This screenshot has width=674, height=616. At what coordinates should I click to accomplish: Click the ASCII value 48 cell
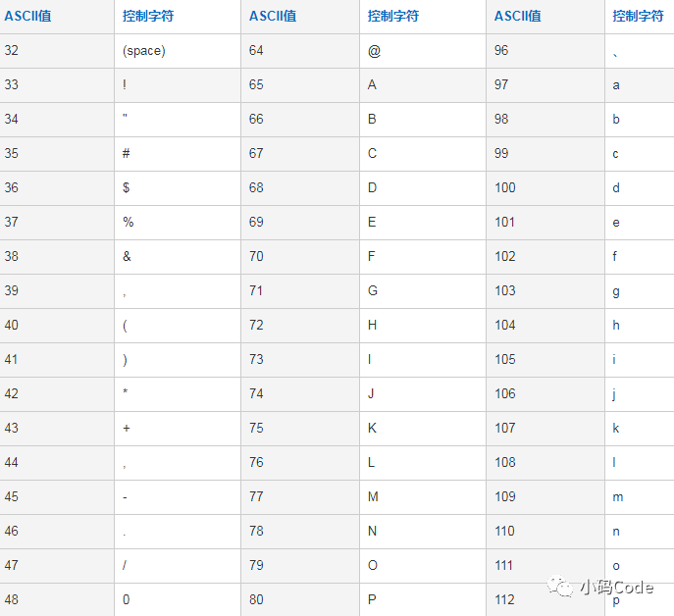coord(12,598)
